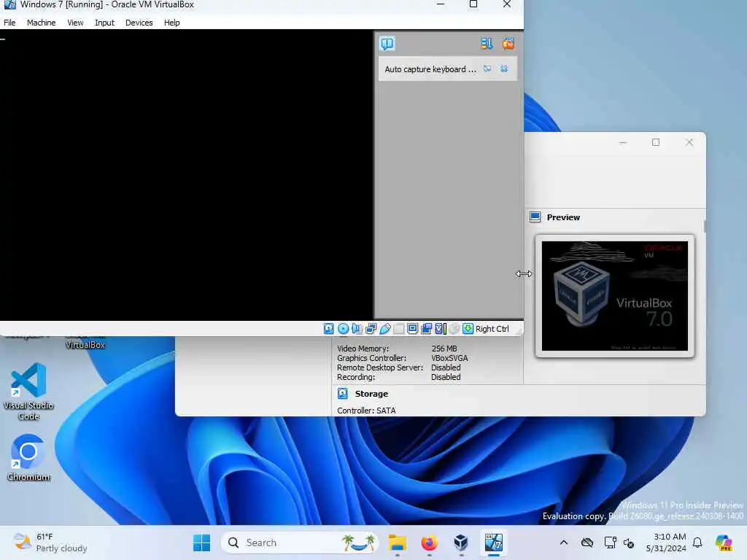The image size is (747, 560).
Task: Click the orange delete-all notifications icon
Action: point(508,44)
